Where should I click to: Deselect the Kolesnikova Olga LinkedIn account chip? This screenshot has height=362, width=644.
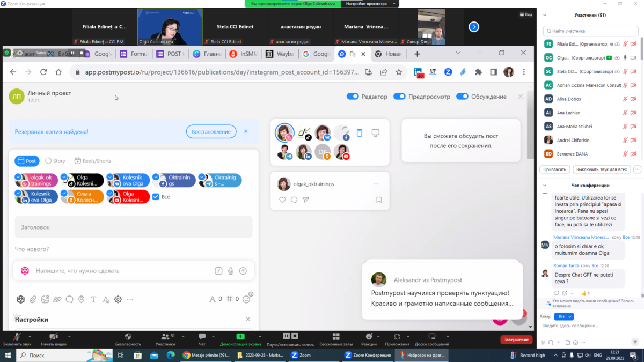pos(36,197)
